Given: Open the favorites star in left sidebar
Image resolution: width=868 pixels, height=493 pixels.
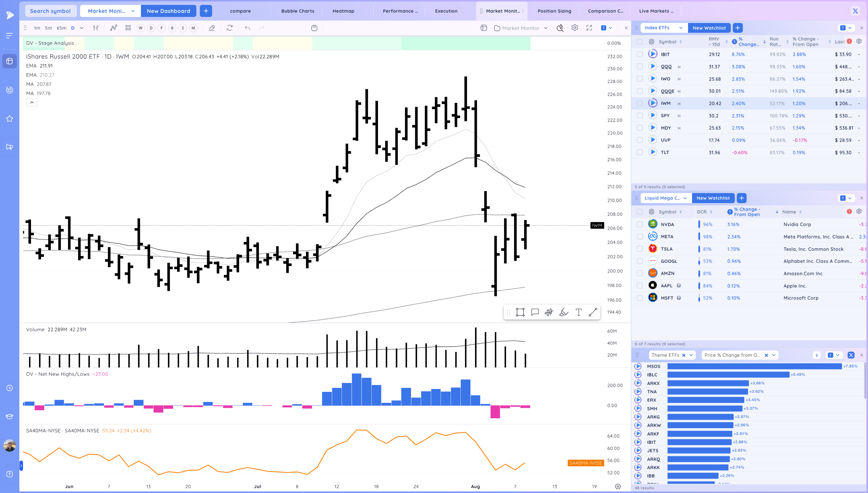Looking at the screenshot, I should tap(10, 119).
